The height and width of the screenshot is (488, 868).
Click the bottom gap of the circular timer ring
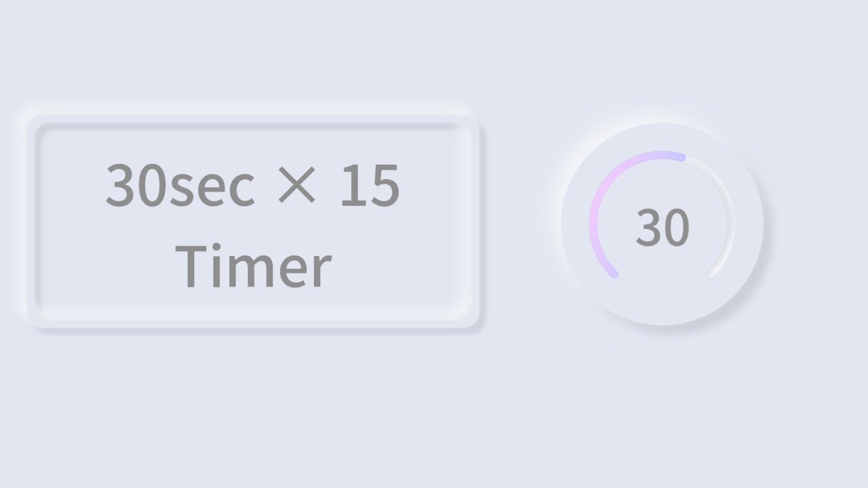[x=662, y=293]
